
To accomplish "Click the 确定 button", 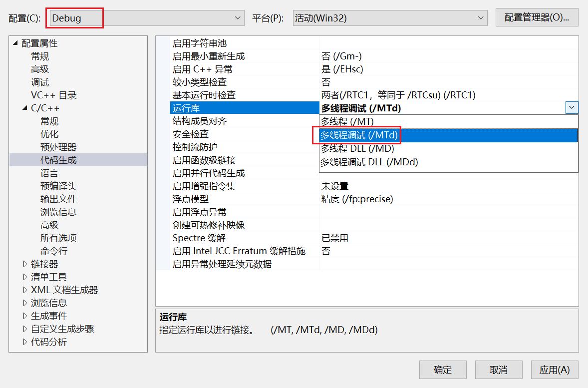I will click(x=443, y=370).
